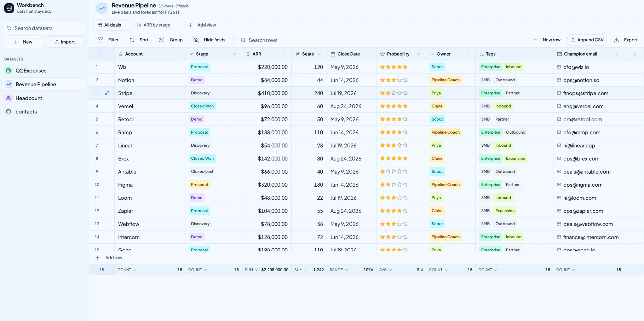Click the Export download icon
Viewport: 644px width, 321px height.
(616, 40)
